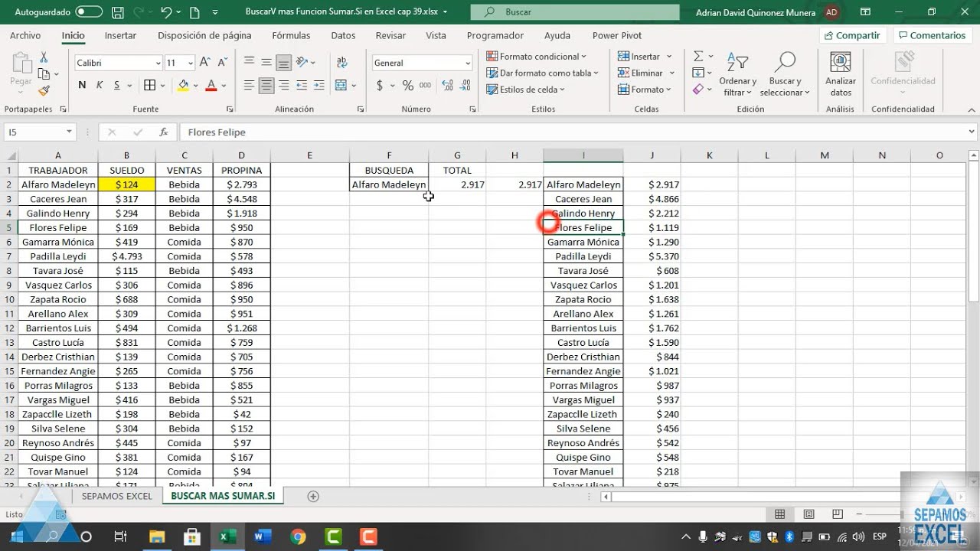Toggle underline (S) formatting
The height and width of the screenshot is (551, 980).
coord(117,85)
